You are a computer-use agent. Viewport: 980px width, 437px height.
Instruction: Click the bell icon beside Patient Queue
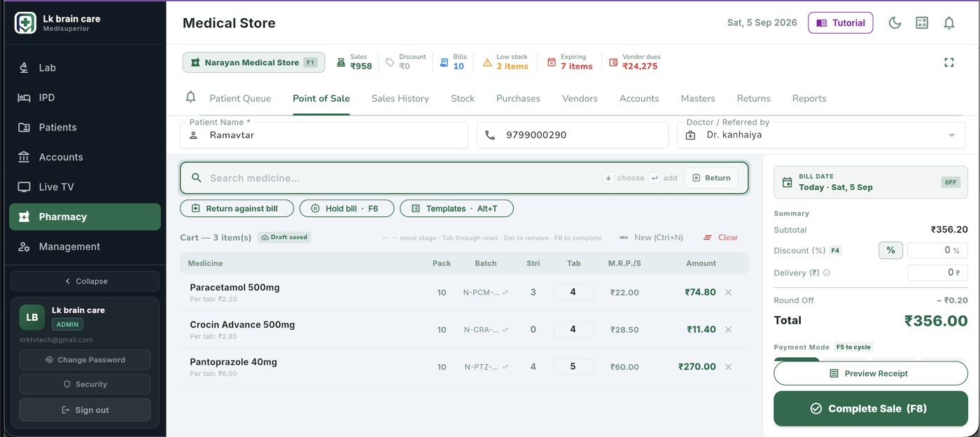tap(190, 97)
